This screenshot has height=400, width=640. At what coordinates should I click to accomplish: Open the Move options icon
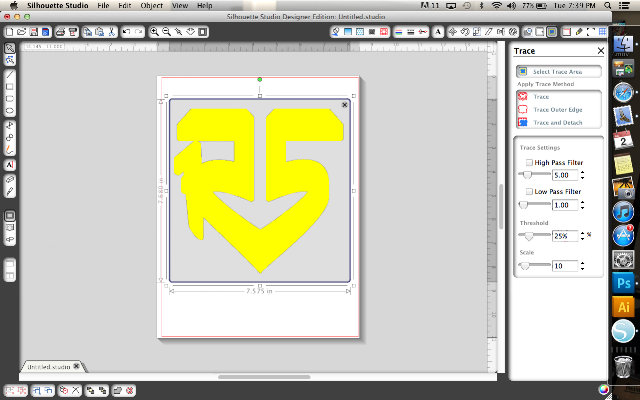(x=452, y=32)
